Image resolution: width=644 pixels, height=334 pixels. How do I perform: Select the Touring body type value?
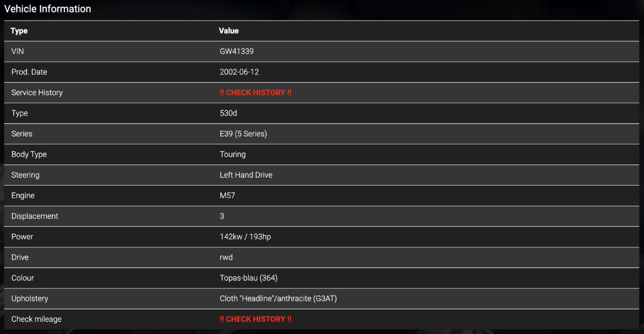click(x=232, y=154)
